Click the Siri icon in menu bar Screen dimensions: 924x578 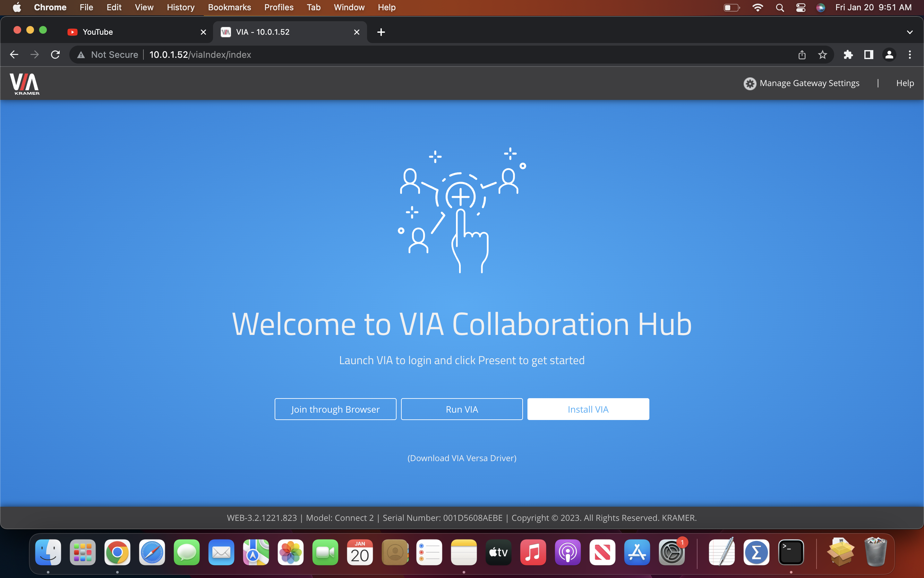click(x=820, y=7)
